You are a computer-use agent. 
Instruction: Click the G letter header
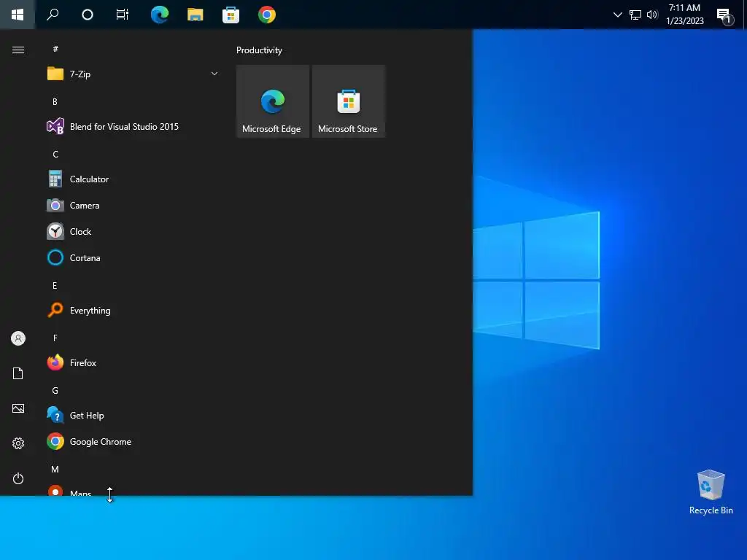(x=55, y=391)
